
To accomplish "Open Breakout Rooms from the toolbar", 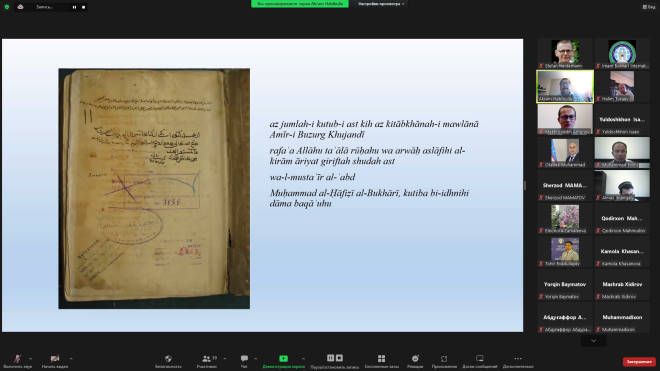I will click(x=381, y=361).
